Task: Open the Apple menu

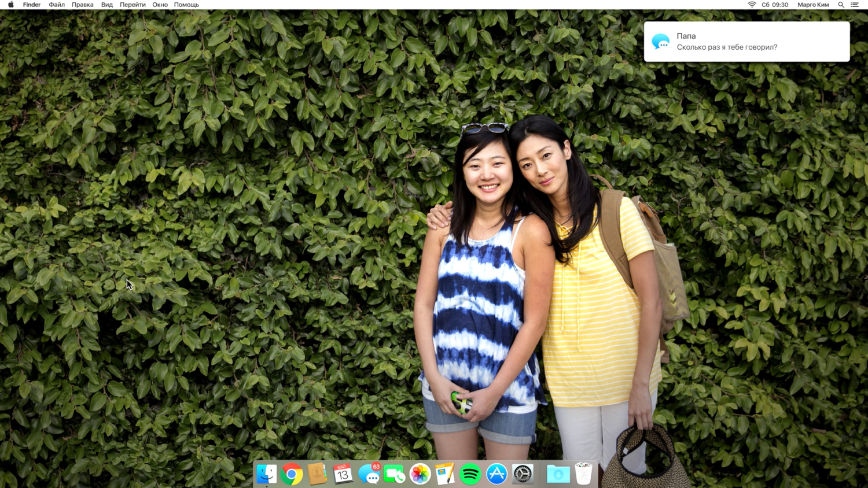Action: pos(10,5)
